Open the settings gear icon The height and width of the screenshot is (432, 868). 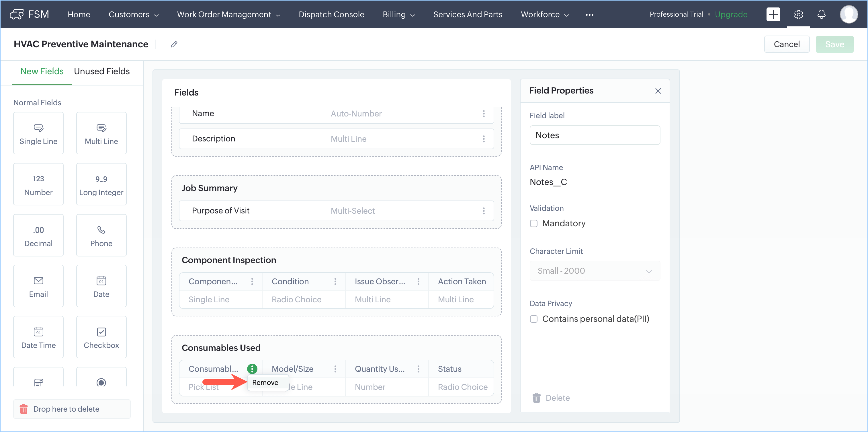[x=798, y=15]
